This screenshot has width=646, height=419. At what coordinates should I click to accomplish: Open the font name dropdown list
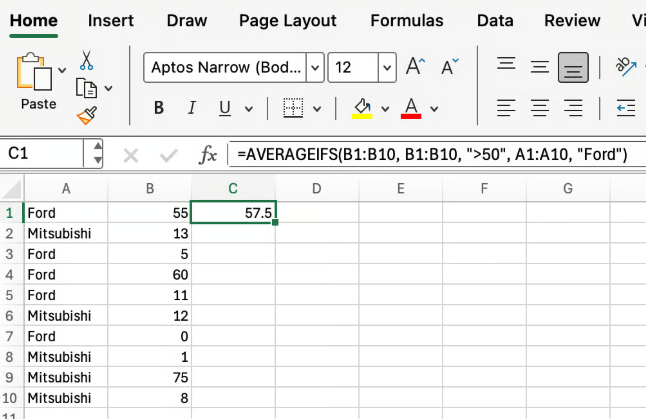coord(315,68)
